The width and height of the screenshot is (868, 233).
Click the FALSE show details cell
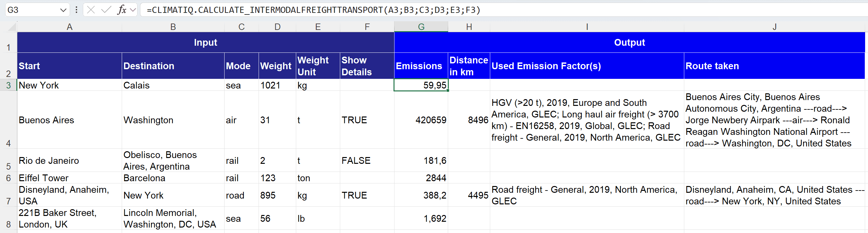pos(367,160)
